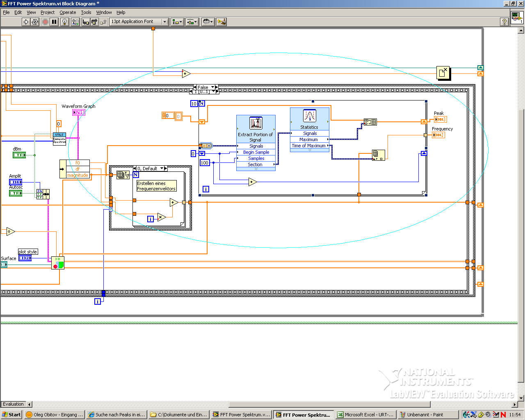Open the '0, Default' case selector dropdown
The width and height of the screenshot is (525, 420).
point(162,169)
